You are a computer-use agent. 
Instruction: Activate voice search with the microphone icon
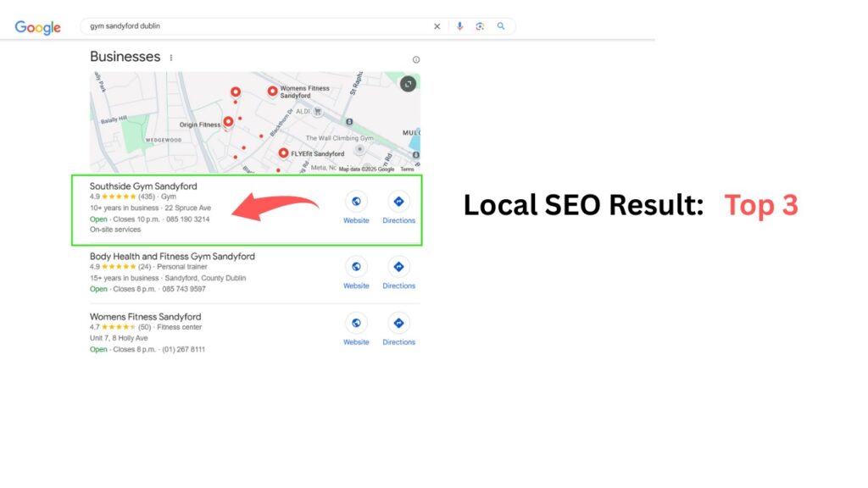click(459, 26)
